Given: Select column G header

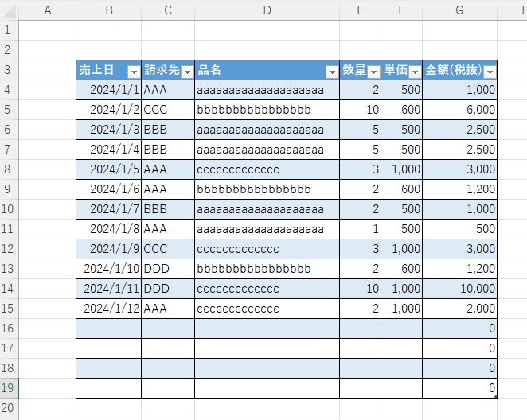Looking at the screenshot, I should 460,10.
